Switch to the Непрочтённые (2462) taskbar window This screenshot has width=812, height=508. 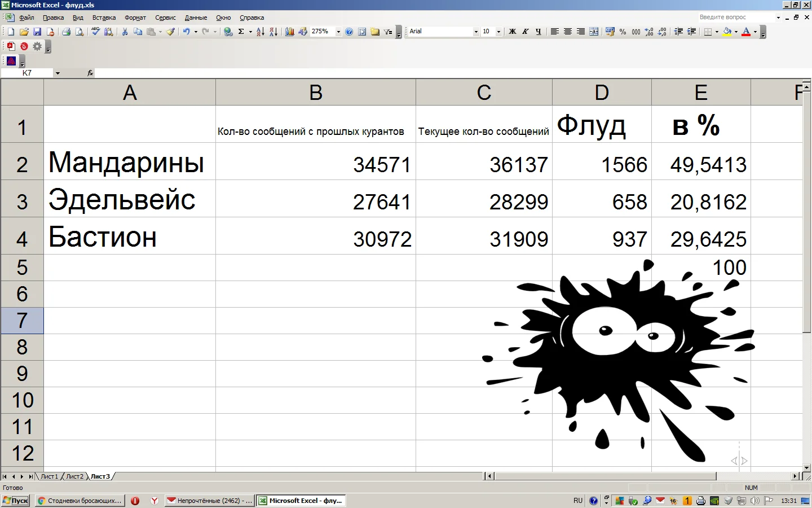point(210,501)
